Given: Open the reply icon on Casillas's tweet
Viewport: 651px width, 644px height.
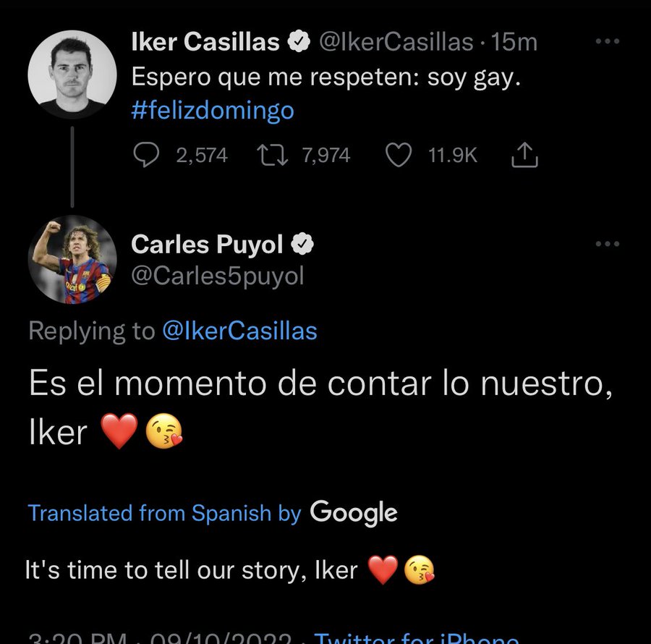Looking at the screenshot, I should pyautogui.click(x=149, y=155).
